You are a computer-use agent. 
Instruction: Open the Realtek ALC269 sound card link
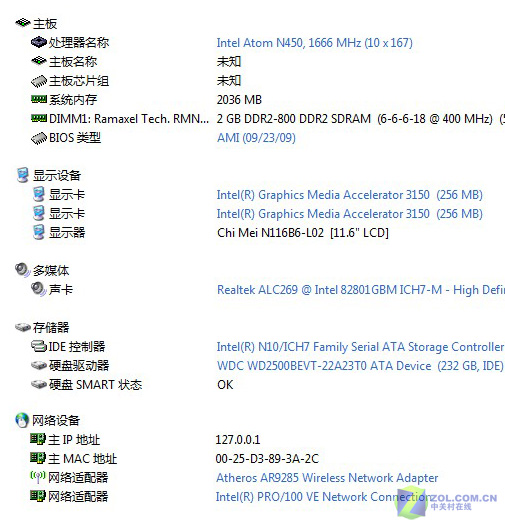361,290
